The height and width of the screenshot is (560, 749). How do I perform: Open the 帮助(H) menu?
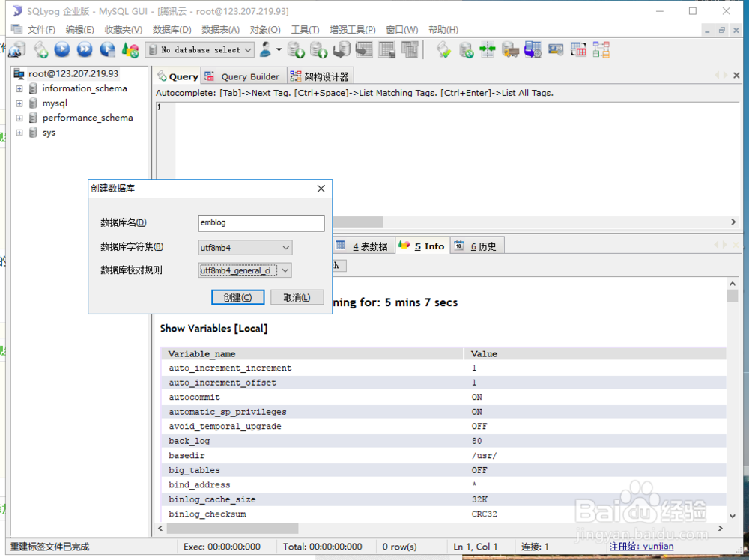pyautogui.click(x=443, y=30)
